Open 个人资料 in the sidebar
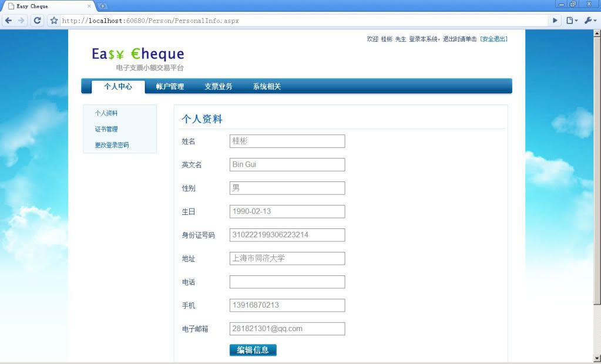The height and width of the screenshot is (364, 601). point(106,113)
